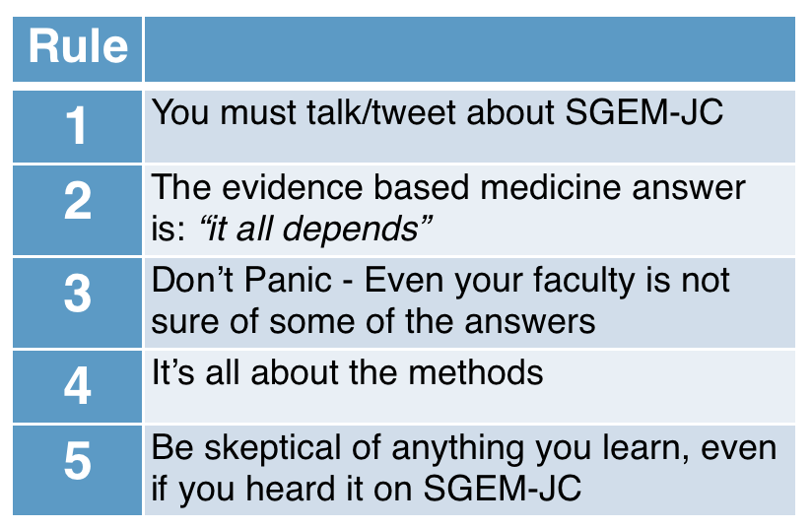Click 'if you heard it on SGEM-JC' line
Image resolution: width=812 pixels, height=528 pixels.
(x=367, y=489)
